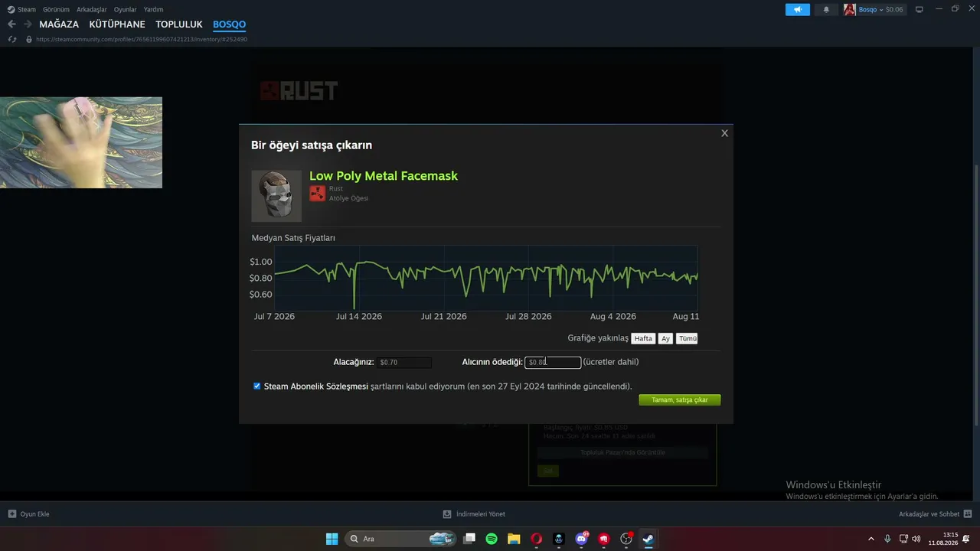The width and height of the screenshot is (980, 551).
Task: Open the notifications bell
Action: tap(826, 9)
